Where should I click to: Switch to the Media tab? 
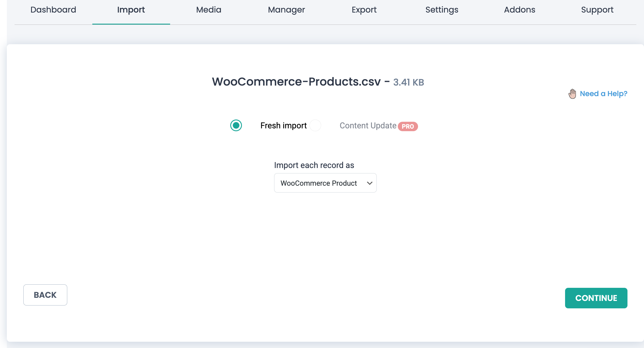(x=208, y=9)
